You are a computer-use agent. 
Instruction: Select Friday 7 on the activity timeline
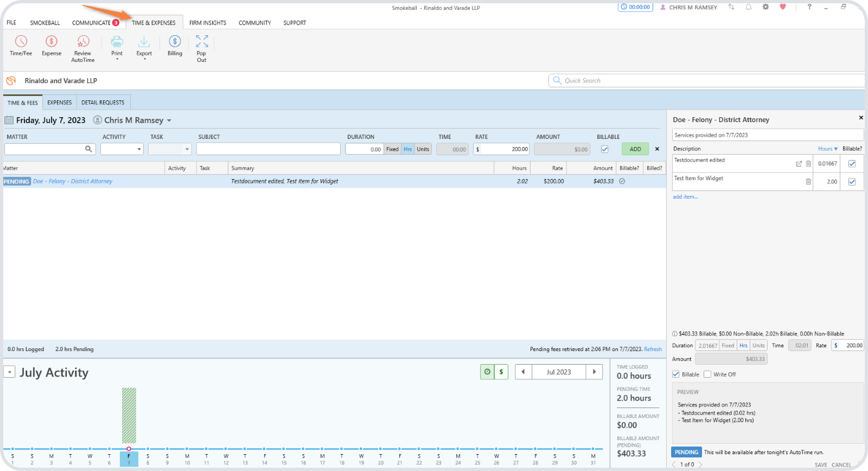click(129, 459)
